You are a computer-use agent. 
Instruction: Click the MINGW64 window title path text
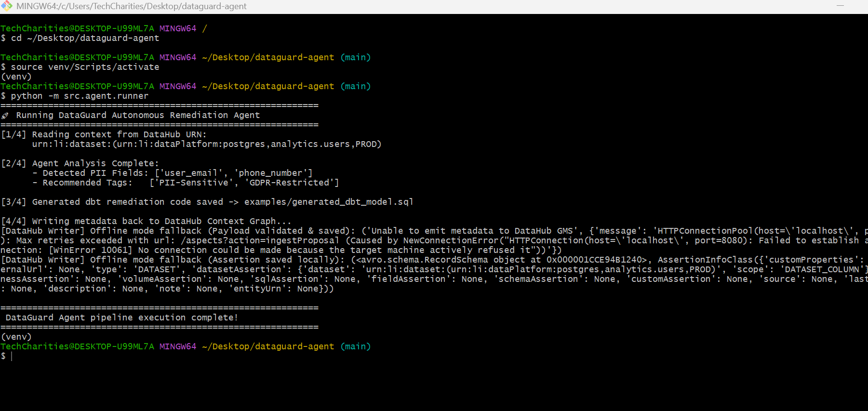[132, 6]
